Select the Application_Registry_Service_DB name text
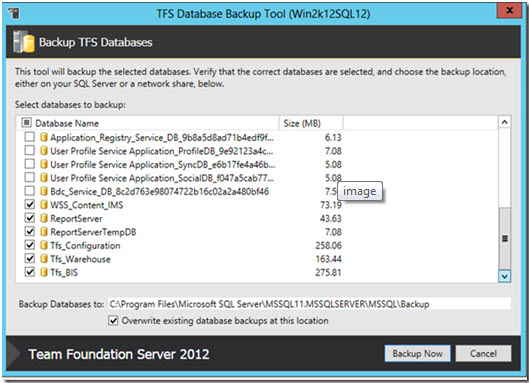The width and height of the screenshot is (529, 383). (x=162, y=138)
